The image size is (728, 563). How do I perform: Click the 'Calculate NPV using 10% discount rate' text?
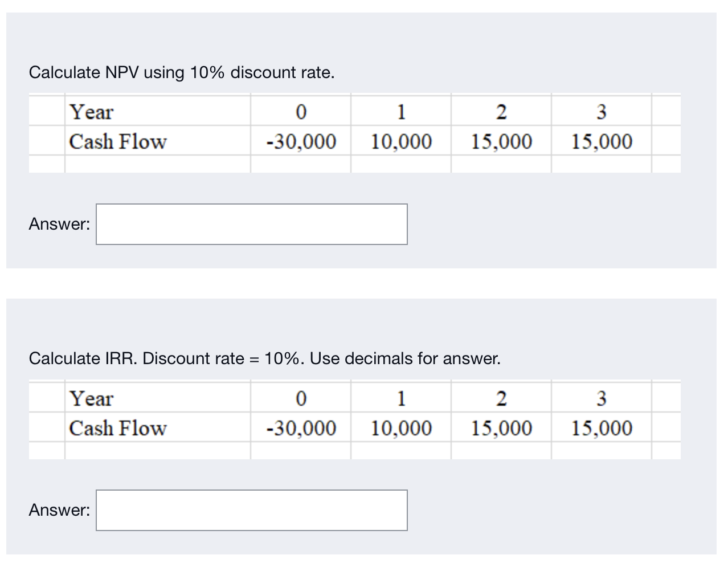pos(182,73)
